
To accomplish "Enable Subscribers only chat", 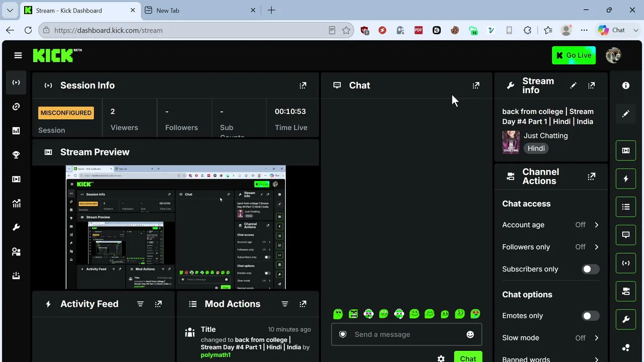I will (590, 269).
